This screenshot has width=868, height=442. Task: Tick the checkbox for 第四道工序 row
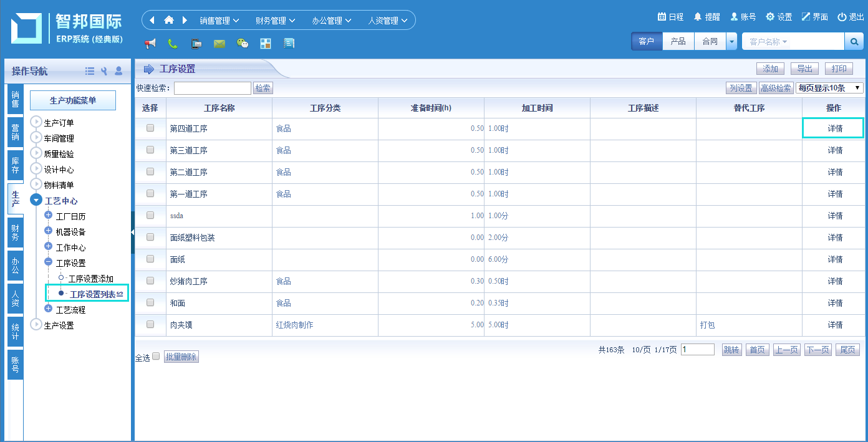pyautogui.click(x=150, y=128)
